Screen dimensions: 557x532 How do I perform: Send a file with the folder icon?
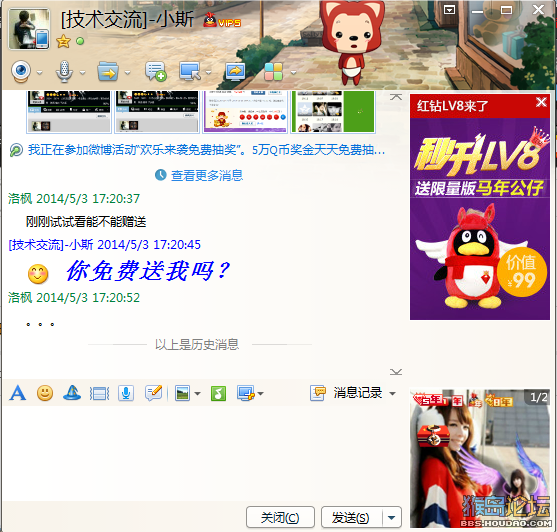pyautogui.click(x=108, y=72)
